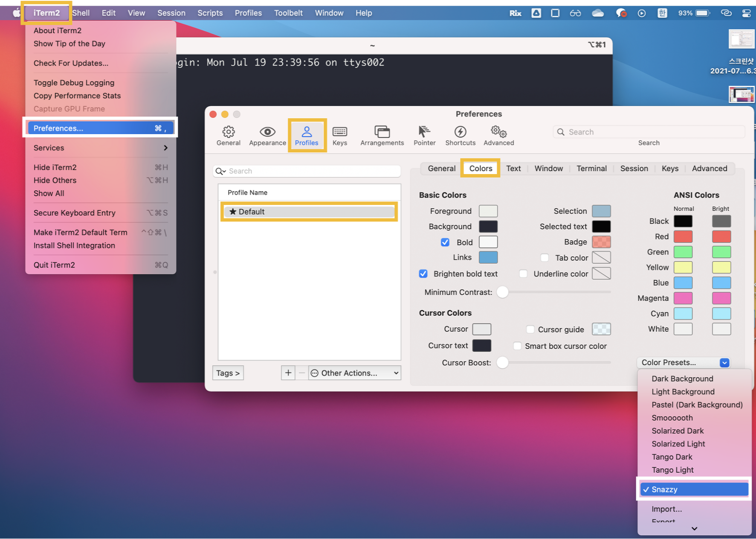The width and height of the screenshot is (756, 539).
Task: Click the Preferences search field
Action: coord(649,132)
